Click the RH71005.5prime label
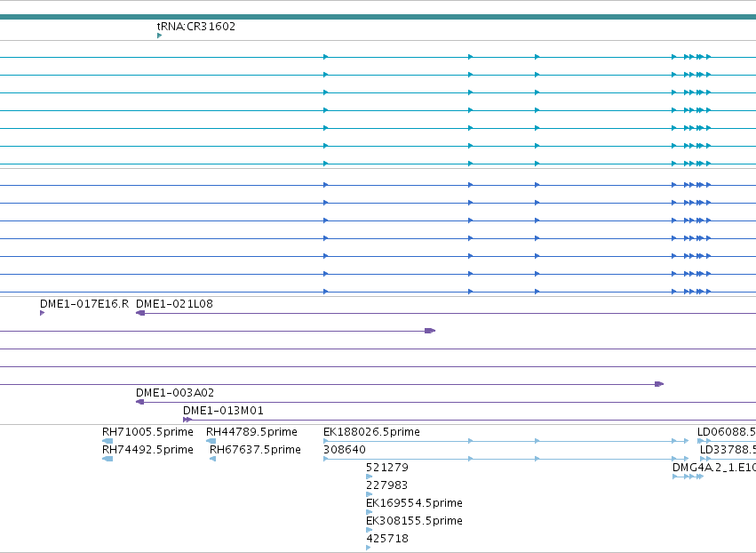Image resolution: width=756 pixels, height=553 pixels. 147,432
